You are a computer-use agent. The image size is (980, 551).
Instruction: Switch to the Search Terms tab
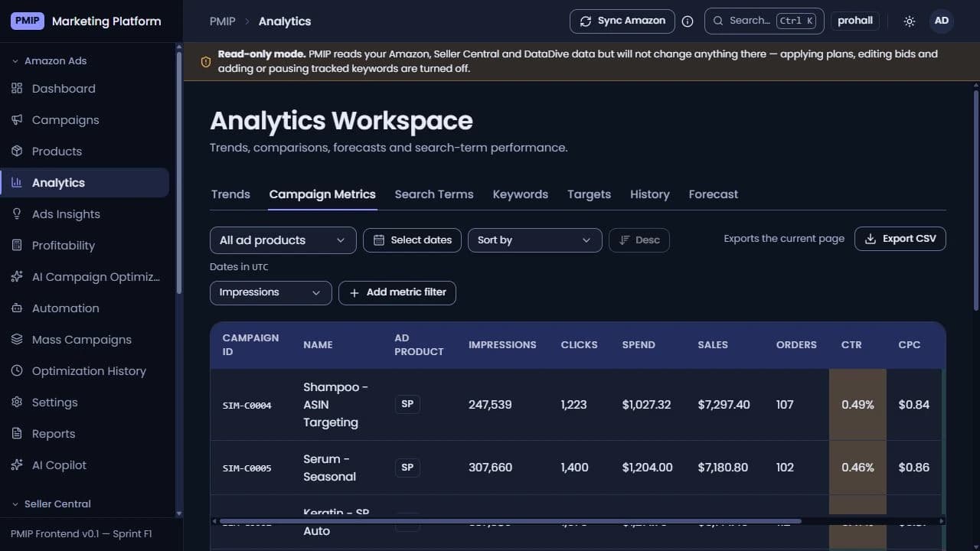coord(434,194)
